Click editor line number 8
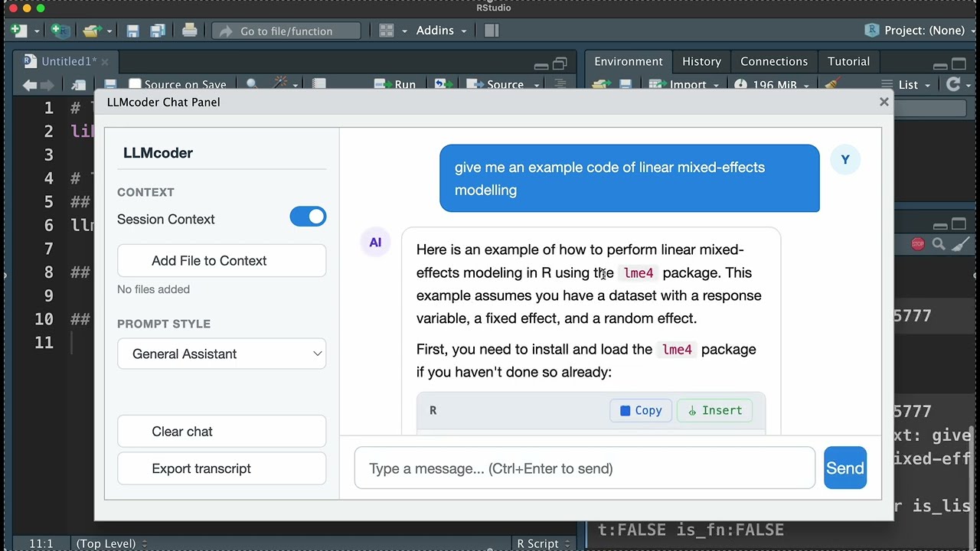980x551 pixels. pyautogui.click(x=48, y=272)
